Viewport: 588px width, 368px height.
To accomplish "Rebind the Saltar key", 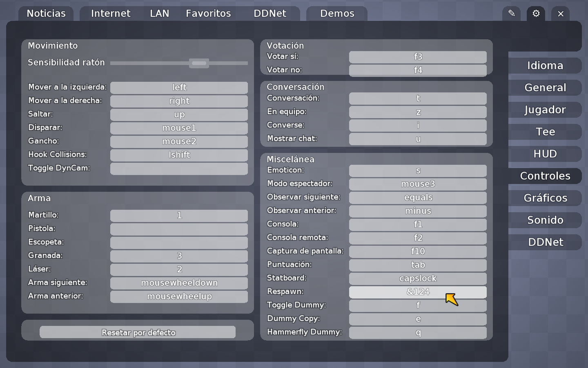I will click(x=179, y=114).
